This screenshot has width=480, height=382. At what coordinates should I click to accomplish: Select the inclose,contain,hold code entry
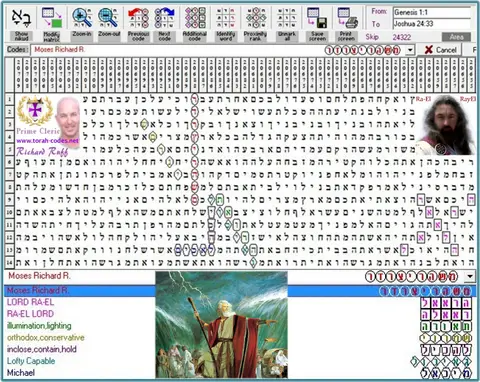point(42,349)
